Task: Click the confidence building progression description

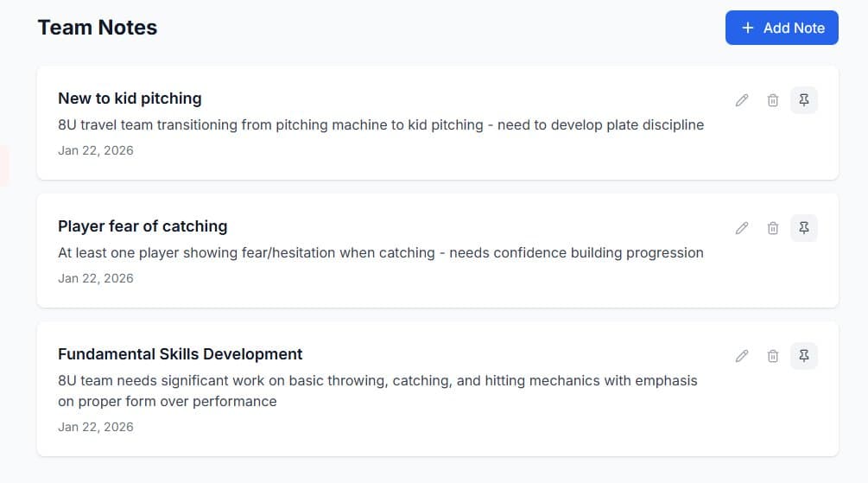Action: point(381,253)
